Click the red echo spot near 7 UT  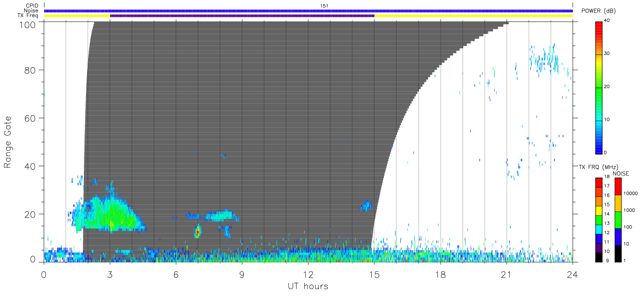tap(198, 232)
